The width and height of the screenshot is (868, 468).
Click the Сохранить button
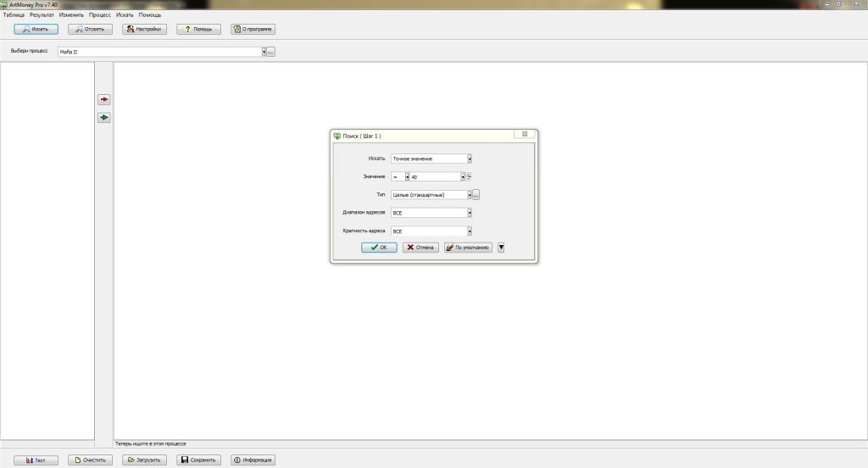point(198,460)
